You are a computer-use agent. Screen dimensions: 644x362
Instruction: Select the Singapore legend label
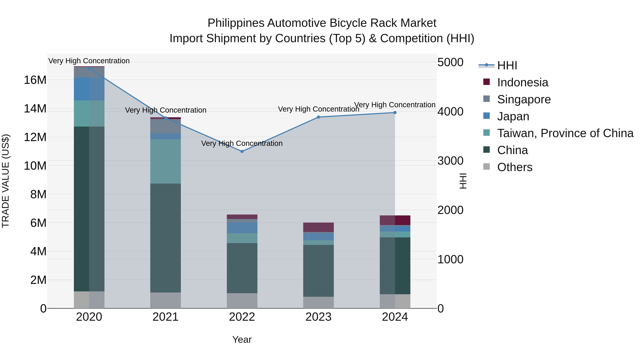[524, 99]
